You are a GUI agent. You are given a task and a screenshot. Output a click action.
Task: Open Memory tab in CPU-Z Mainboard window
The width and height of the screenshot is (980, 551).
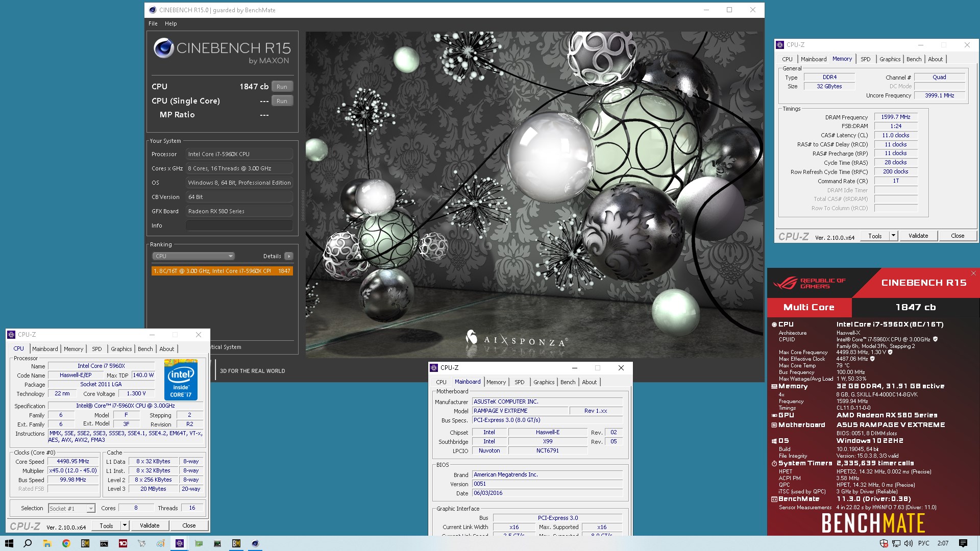click(496, 382)
